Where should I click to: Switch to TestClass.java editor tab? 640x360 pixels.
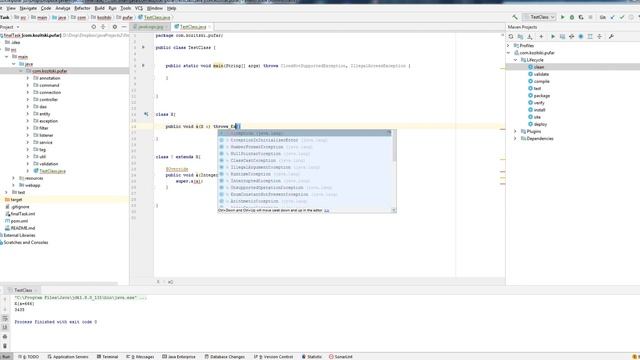191,27
